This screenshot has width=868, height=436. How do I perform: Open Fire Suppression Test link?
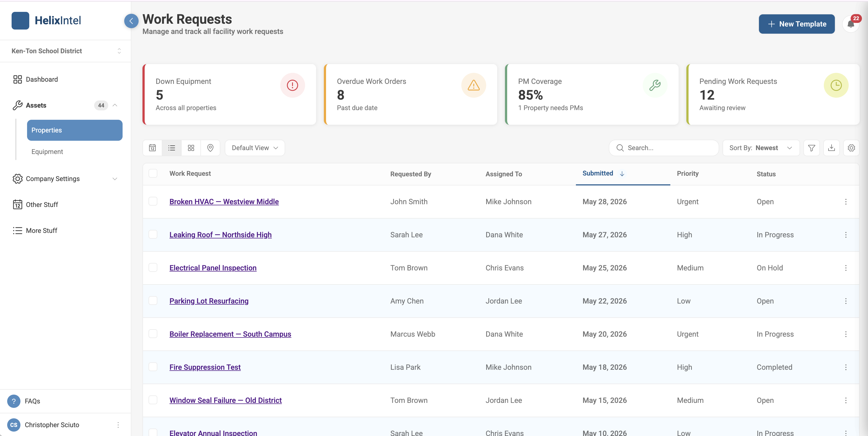click(x=205, y=367)
